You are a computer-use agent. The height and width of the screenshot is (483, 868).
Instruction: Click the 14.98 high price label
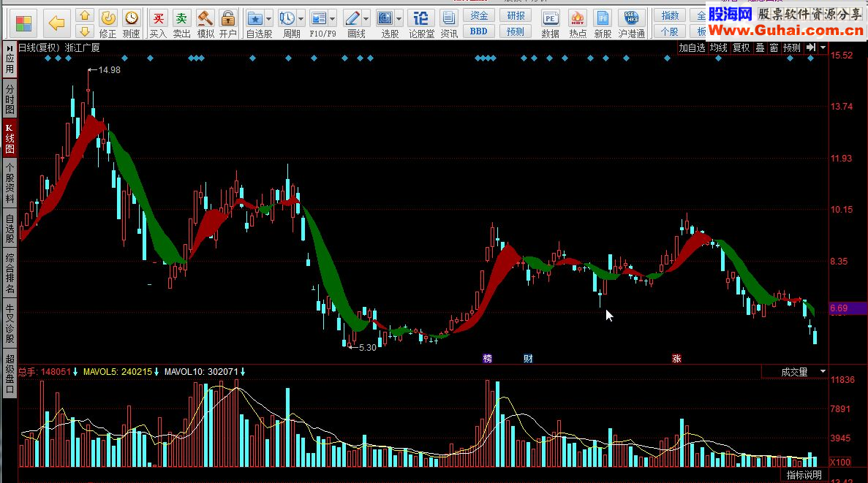coord(109,69)
